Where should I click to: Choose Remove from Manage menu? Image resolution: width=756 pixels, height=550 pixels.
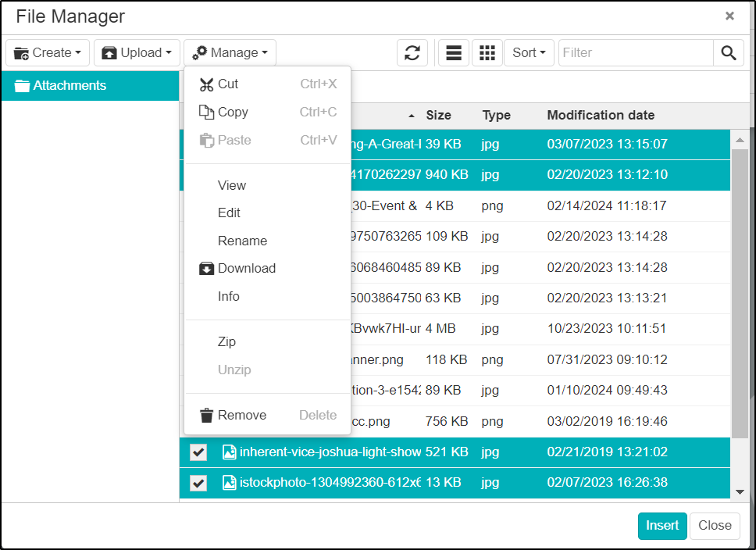[268, 415]
